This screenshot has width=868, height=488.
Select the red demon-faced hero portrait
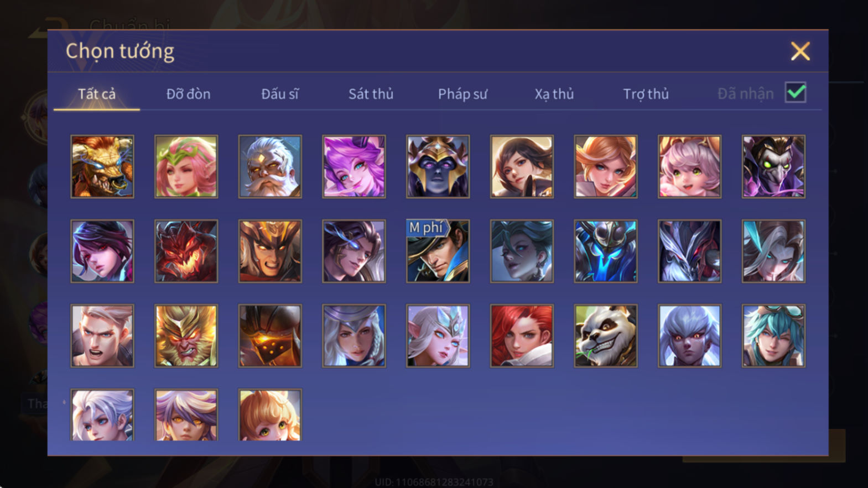coord(186,251)
